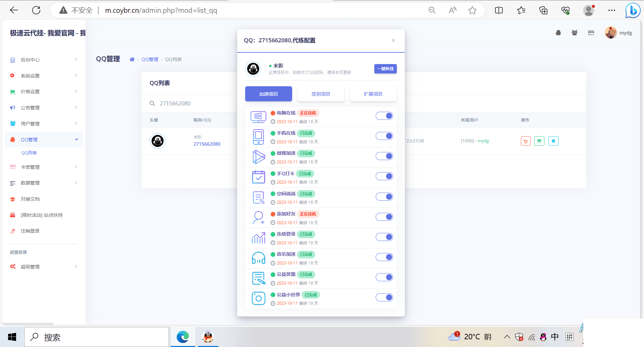Toggle the 公益小世界 switch
The height and width of the screenshot is (347, 644).
tap(384, 297)
